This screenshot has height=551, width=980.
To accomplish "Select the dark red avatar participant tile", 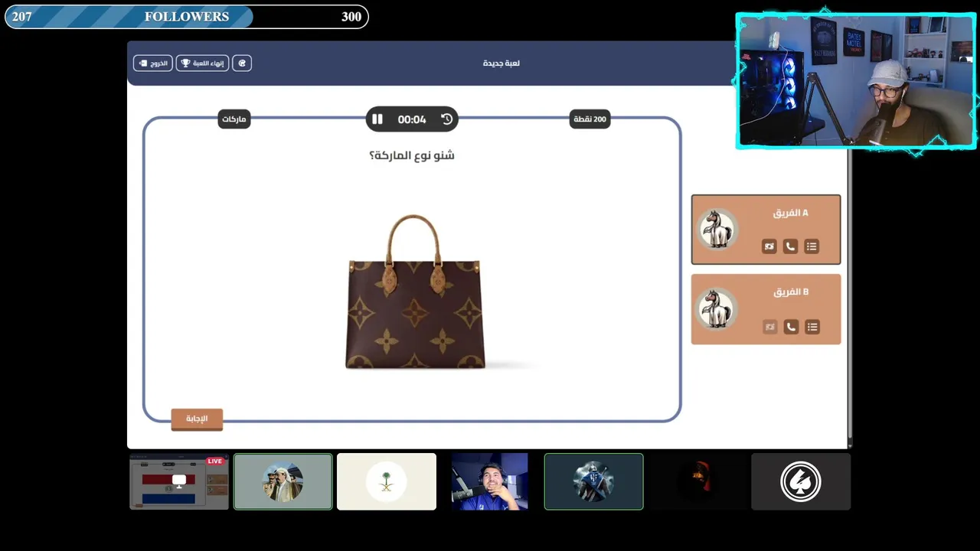I will (697, 481).
